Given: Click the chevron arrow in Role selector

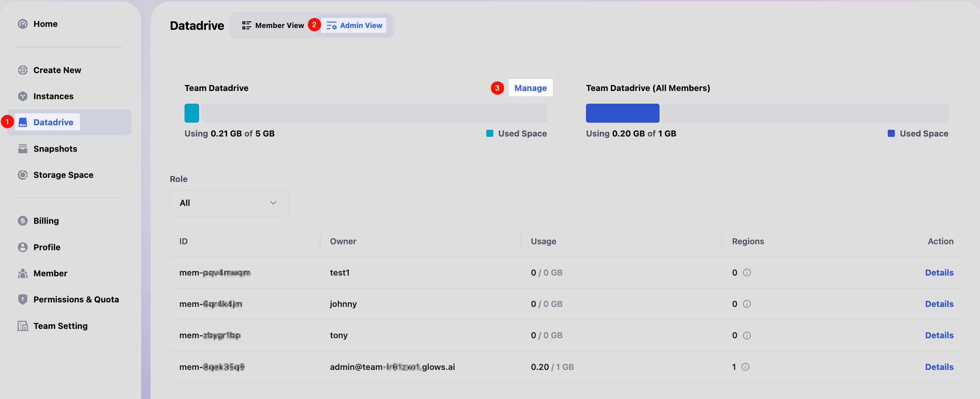Looking at the screenshot, I should click(x=273, y=203).
